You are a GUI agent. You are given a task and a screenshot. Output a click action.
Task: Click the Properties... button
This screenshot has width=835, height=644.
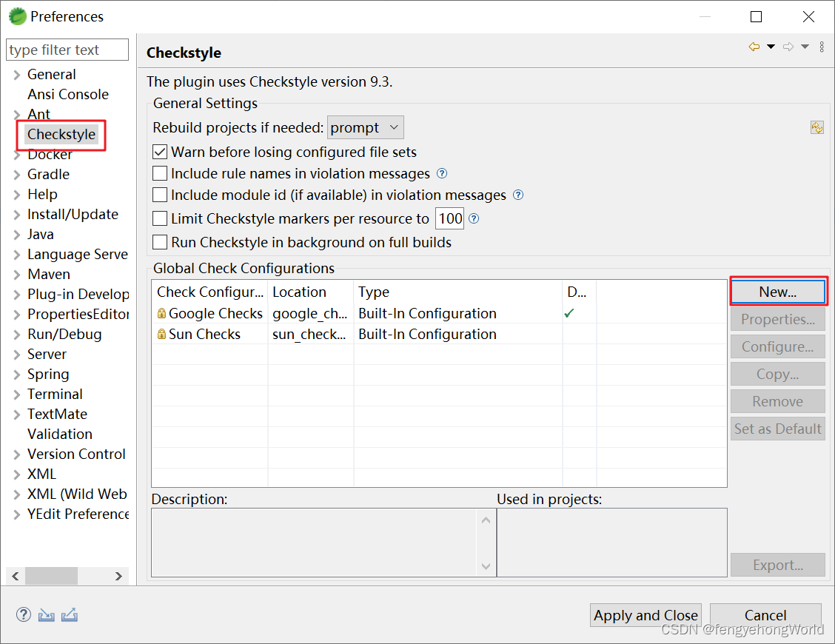[777, 319]
